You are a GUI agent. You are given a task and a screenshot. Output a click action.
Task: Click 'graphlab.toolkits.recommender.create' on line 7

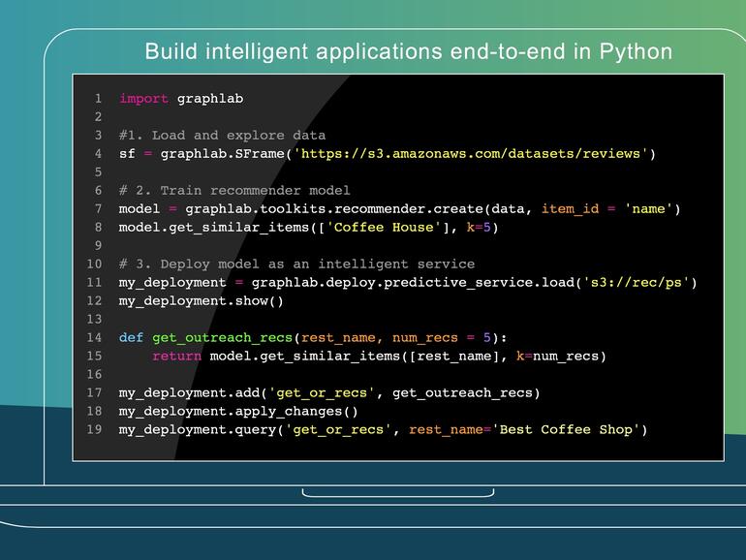click(334, 209)
